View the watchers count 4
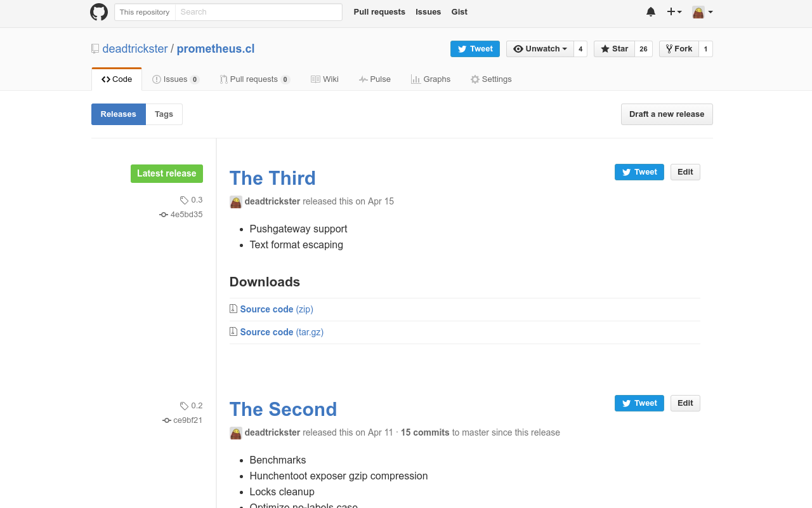Image resolution: width=812 pixels, height=508 pixels. click(580, 49)
